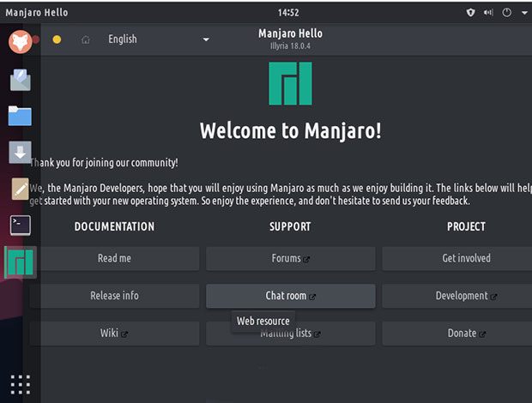Open the power menu icon
This screenshot has width=532, height=403.
507,13
